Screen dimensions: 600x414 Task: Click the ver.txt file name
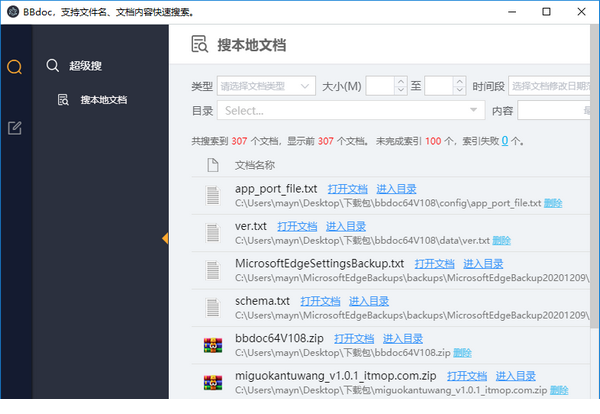(x=251, y=226)
